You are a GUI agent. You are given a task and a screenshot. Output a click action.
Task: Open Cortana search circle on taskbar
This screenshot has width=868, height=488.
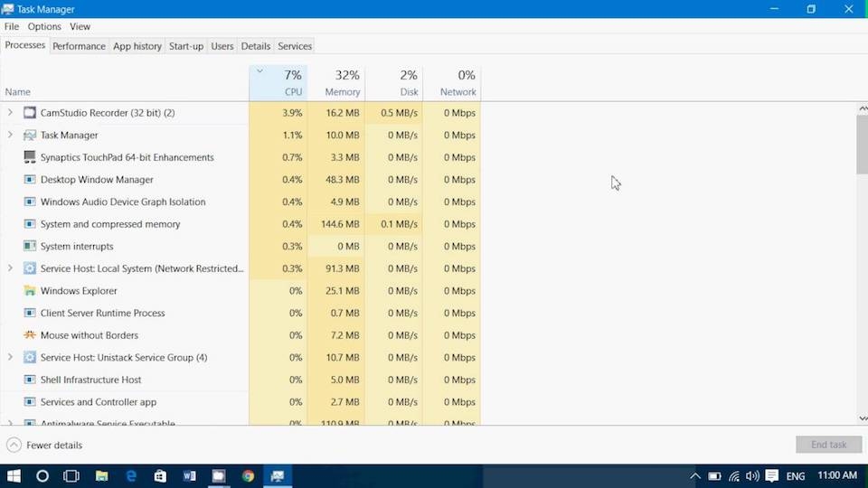point(42,476)
